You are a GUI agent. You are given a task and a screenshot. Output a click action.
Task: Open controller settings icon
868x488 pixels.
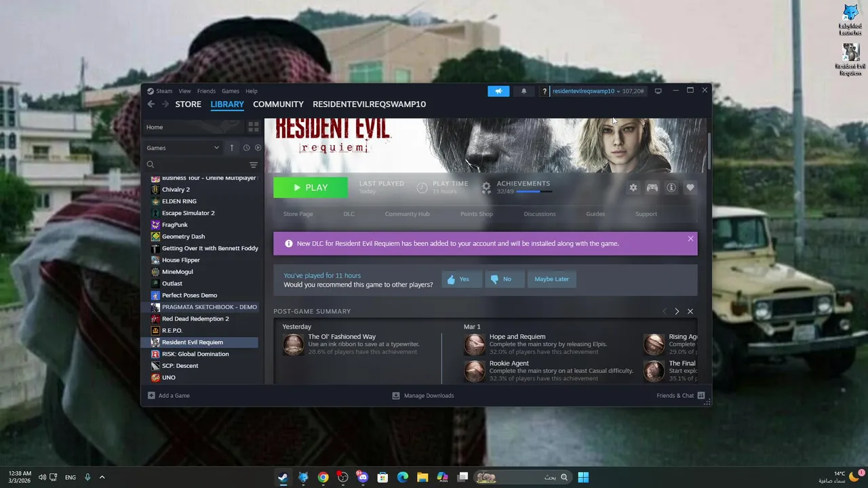[x=652, y=188]
